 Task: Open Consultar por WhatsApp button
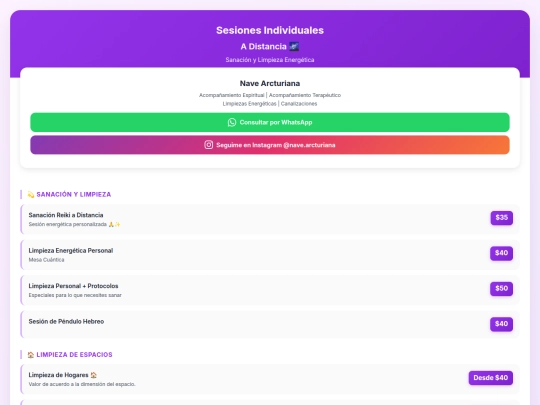(x=270, y=122)
